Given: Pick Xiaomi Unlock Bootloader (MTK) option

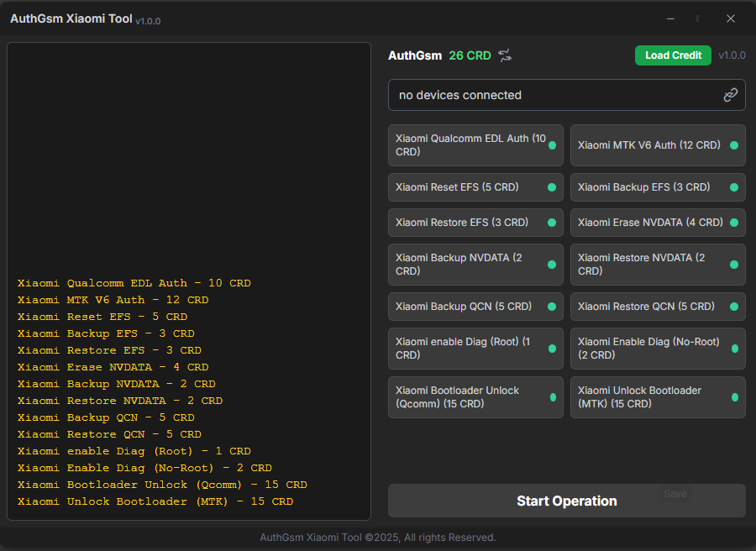Looking at the screenshot, I should [x=658, y=397].
